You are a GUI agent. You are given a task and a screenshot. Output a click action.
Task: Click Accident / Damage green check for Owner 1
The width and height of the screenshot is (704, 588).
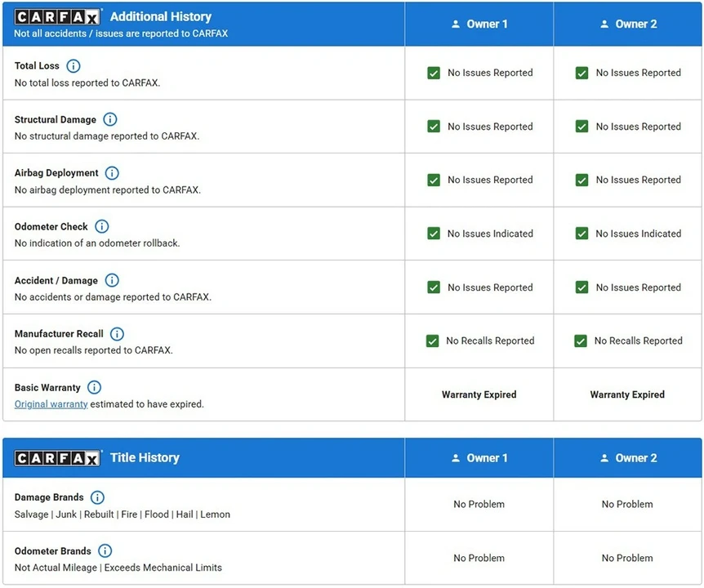434,287
